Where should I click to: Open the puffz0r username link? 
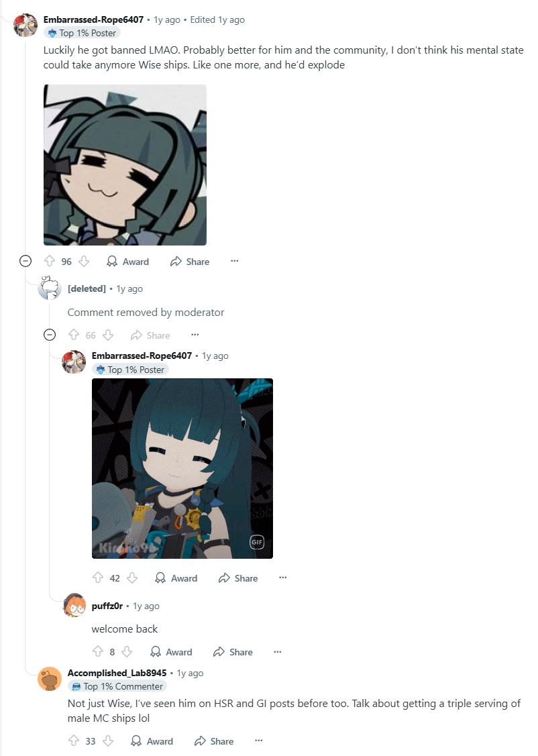107,606
